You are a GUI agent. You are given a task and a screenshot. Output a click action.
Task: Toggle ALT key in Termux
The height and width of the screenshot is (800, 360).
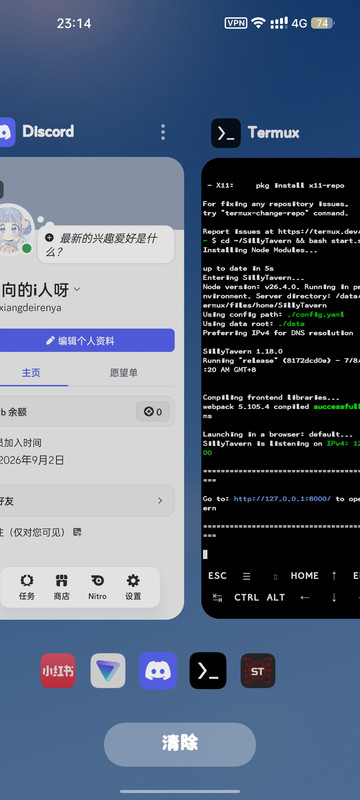tap(276, 597)
